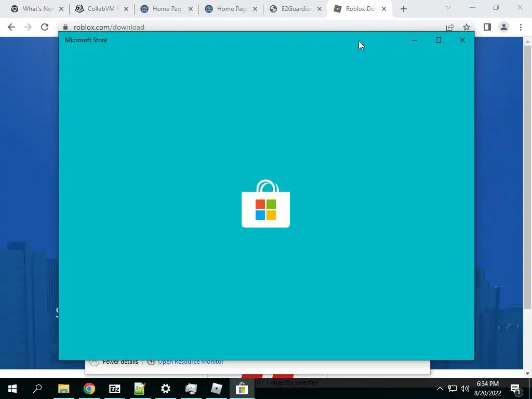Close the Microsoft Store window

[x=462, y=40]
